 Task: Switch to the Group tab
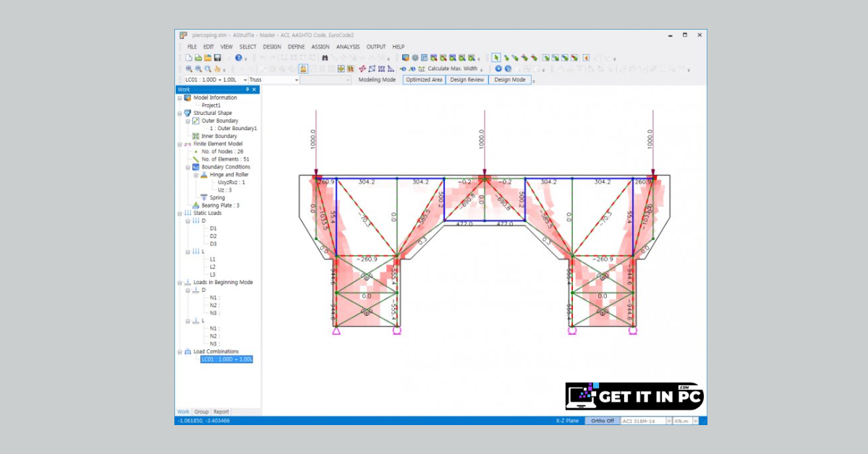pos(201,412)
